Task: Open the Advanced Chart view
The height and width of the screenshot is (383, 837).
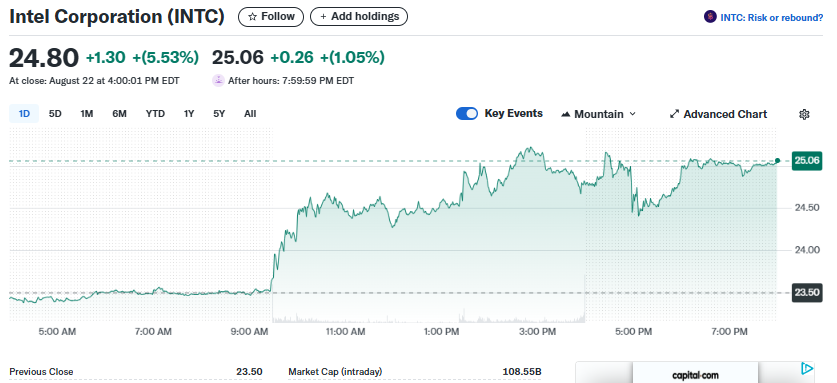Action: pyautogui.click(x=718, y=114)
